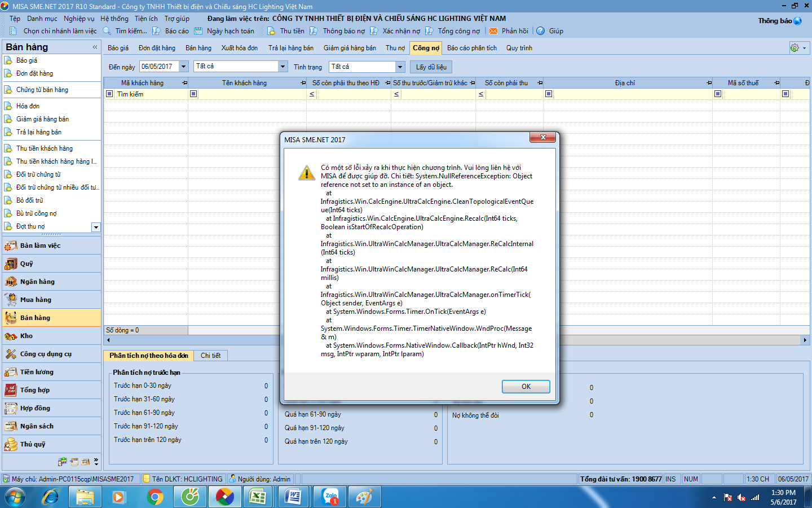Click Thu tiền toolbar button
This screenshot has height=508, width=812.
286,31
